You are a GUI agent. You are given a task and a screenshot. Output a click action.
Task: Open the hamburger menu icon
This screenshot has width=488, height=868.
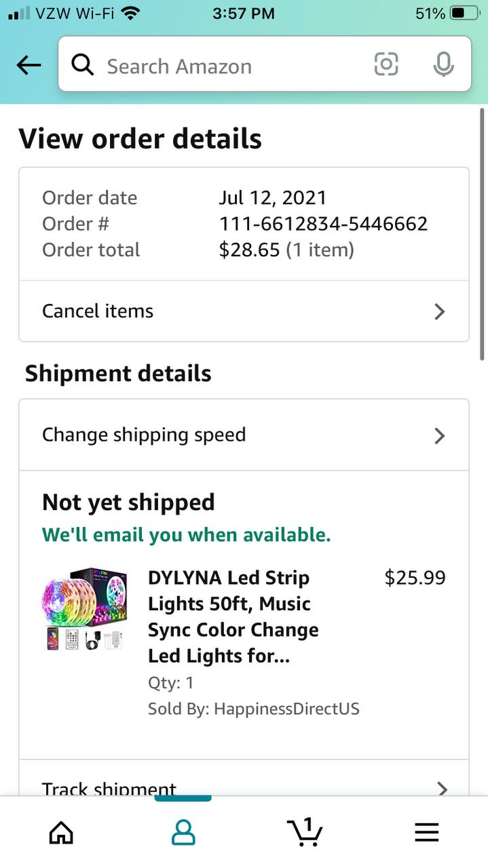(427, 832)
